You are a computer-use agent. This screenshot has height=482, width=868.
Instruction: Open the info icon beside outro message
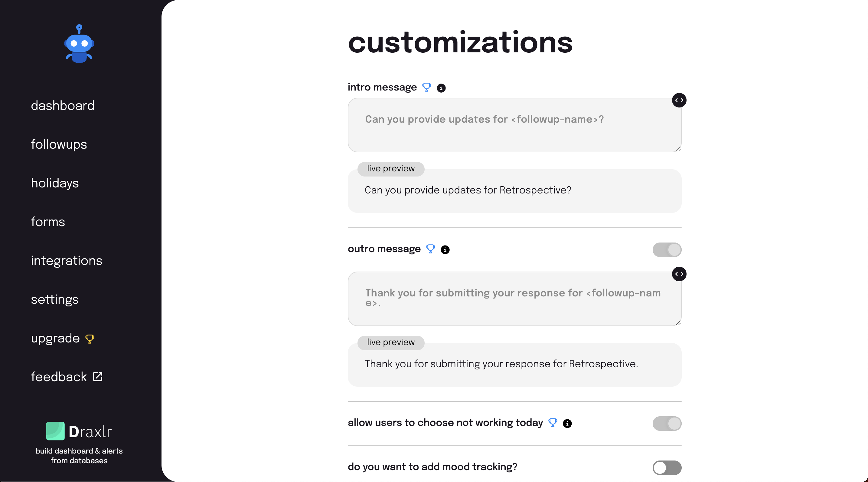[x=445, y=249]
